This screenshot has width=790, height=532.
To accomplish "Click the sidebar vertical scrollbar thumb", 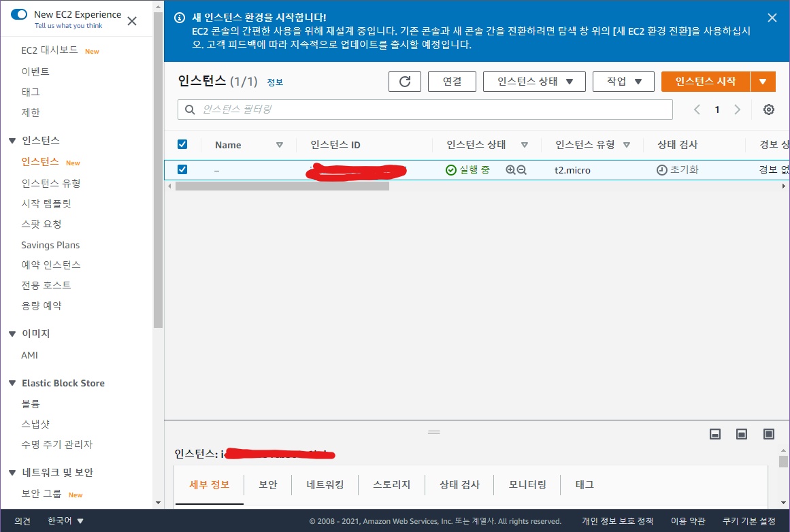I will 158,169.
